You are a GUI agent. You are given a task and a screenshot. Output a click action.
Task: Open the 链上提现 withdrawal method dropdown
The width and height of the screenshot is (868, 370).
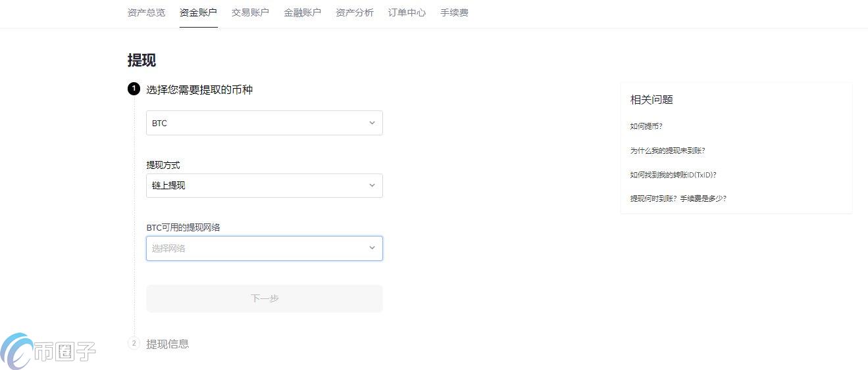click(264, 185)
